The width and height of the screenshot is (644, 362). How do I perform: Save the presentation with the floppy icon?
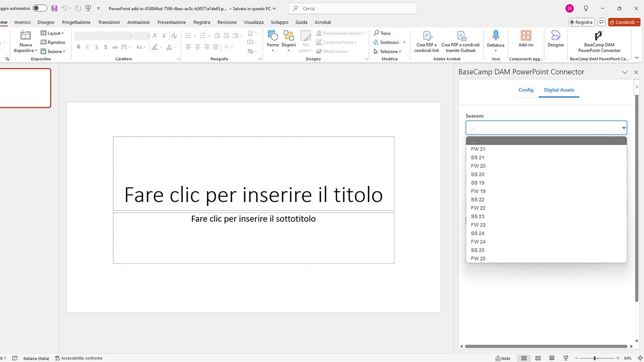(x=54, y=8)
